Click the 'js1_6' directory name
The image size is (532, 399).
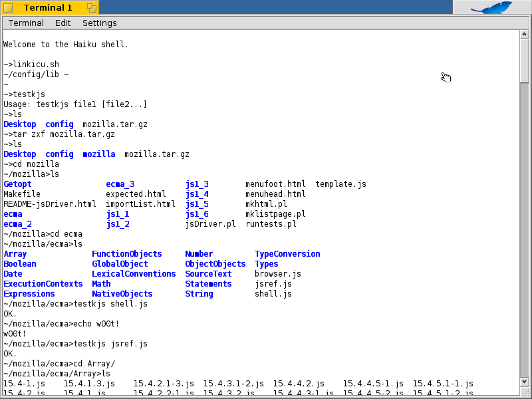coord(197,214)
